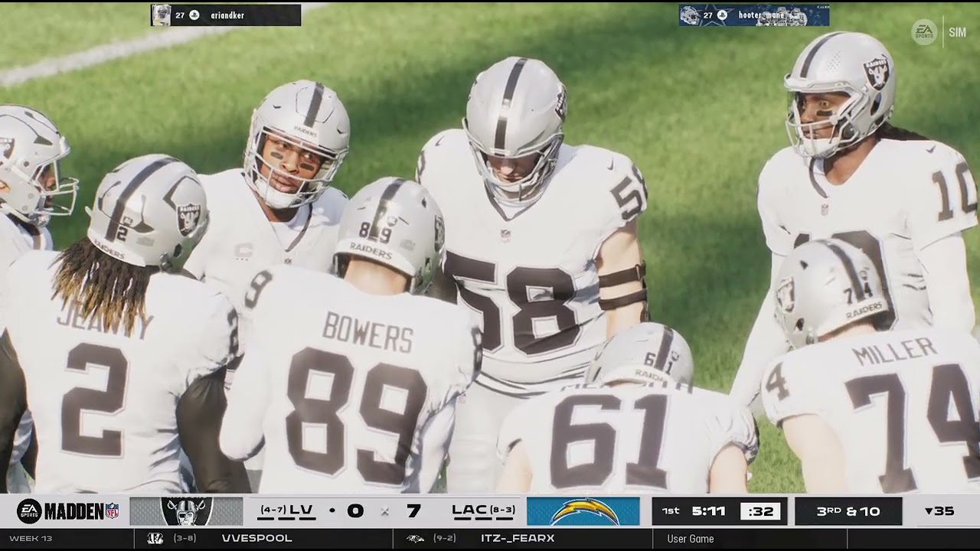The width and height of the screenshot is (980, 551).
Task: Click the :32 play clock box
Action: 760,511
